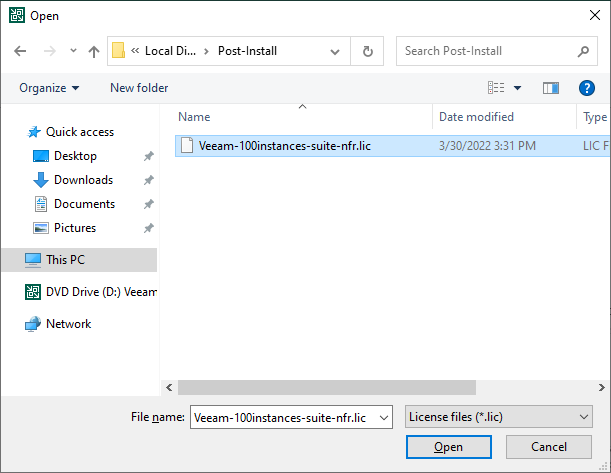This screenshot has width=611, height=473.
Task: Open Network in navigation pane
Action: point(69,324)
